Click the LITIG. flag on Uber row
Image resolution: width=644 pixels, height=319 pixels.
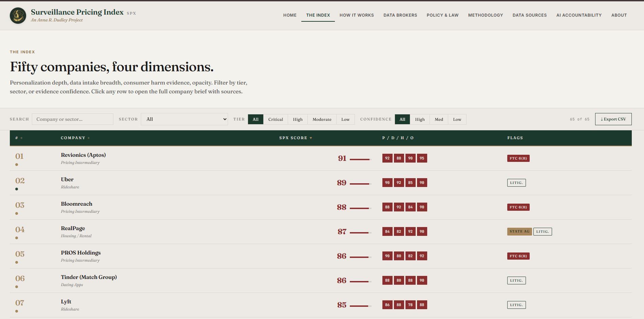point(516,183)
